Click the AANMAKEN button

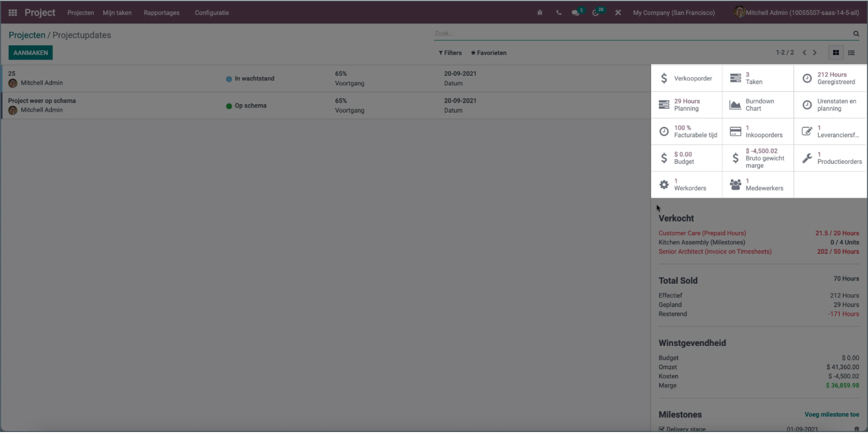coord(30,53)
